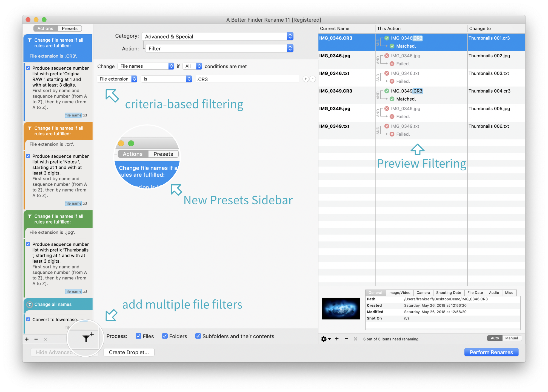The height and width of the screenshot is (392, 548).
Task: Uncheck Subfolders and their contents
Action: coord(198,336)
